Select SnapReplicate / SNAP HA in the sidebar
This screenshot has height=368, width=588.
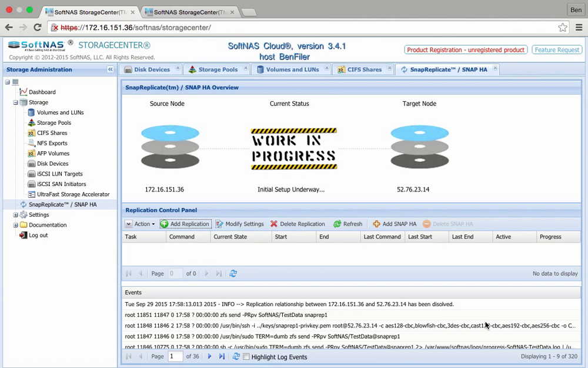(63, 205)
